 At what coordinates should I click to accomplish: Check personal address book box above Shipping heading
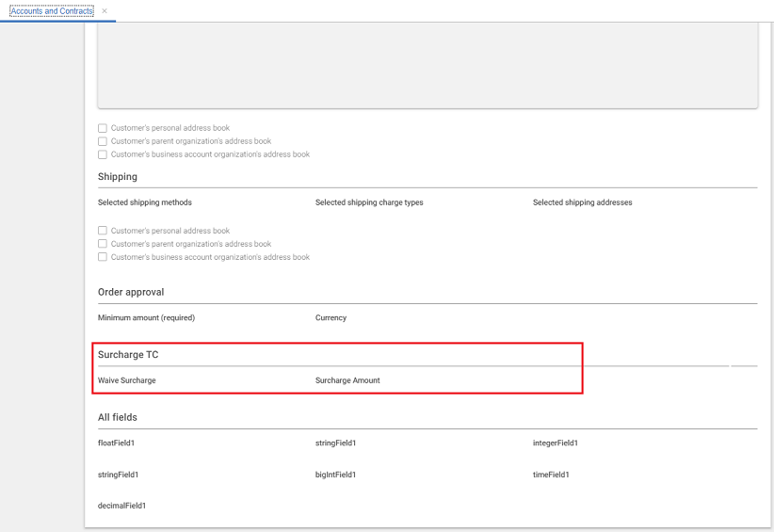[x=103, y=128]
